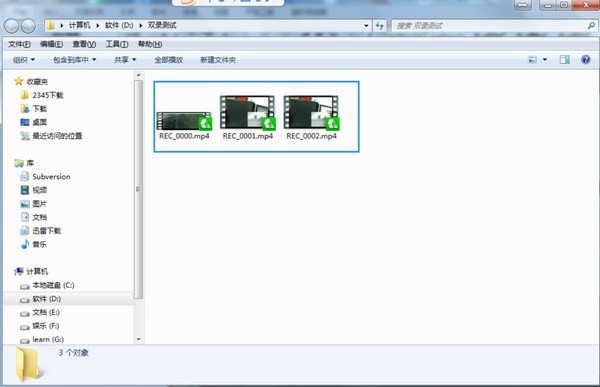600x387 pixels.
Task: Select 软件 (D:) drive in sidebar
Action: point(46,299)
